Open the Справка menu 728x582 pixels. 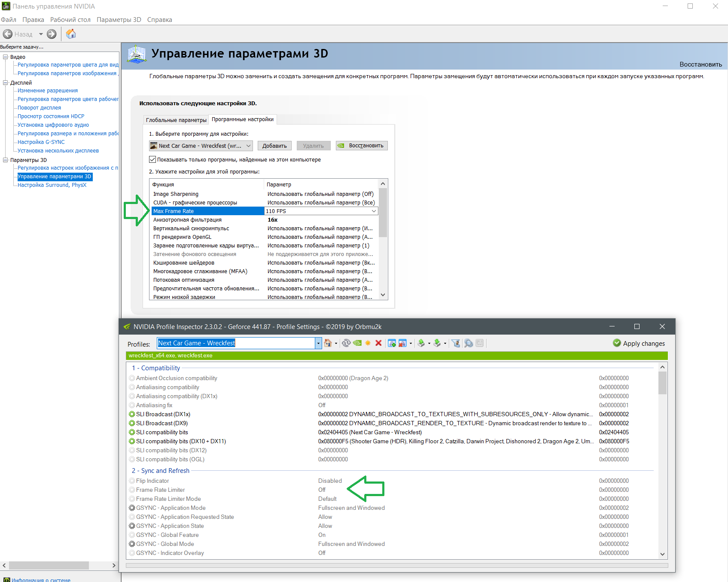pyautogui.click(x=160, y=20)
